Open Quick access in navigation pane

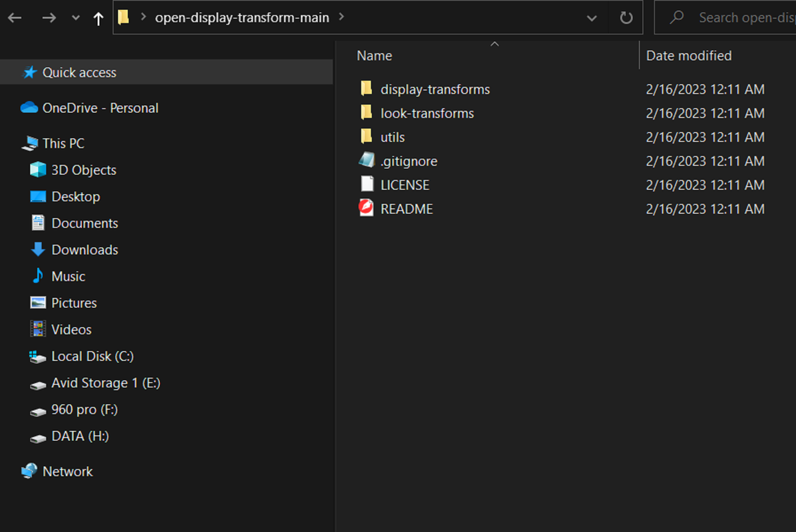(x=79, y=72)
